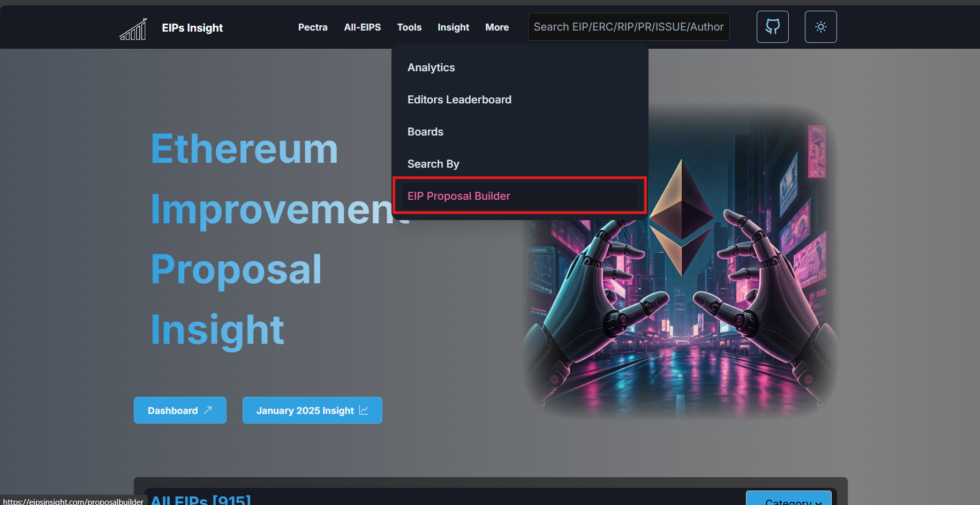Switch to the All-EIPS section
Image resolution: width=980 pixels, height=505 pixels.
click(x=363, y=27)
